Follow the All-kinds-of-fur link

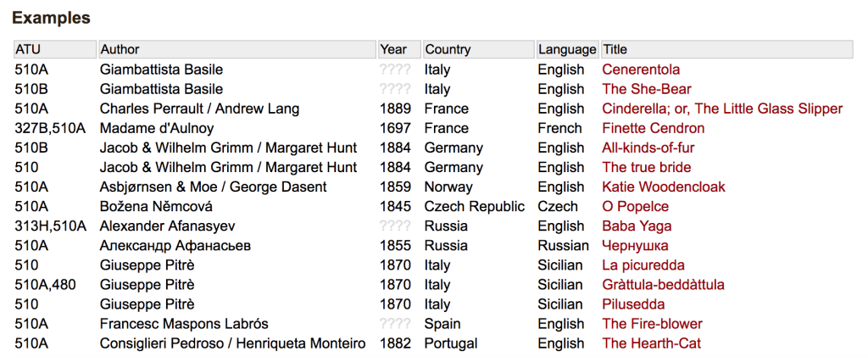click(x=648, y=148)
